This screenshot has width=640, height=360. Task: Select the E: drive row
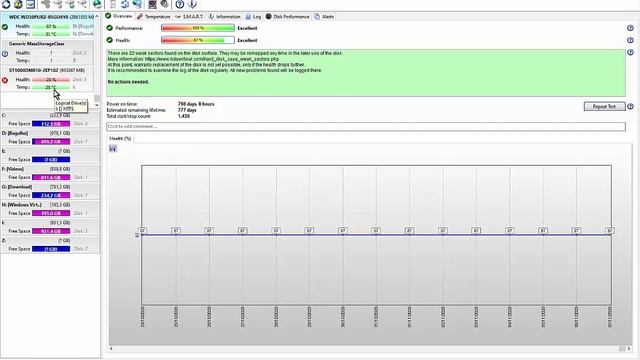point(50,156)
